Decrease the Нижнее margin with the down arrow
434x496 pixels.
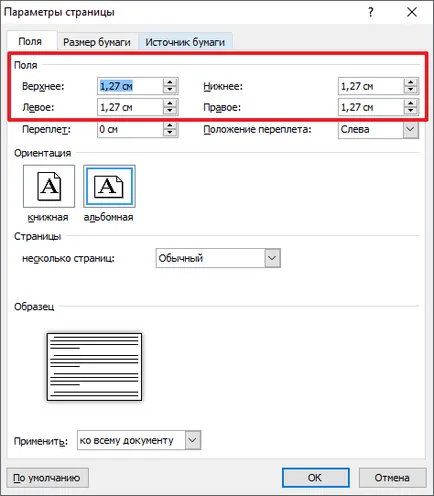(x=411, y=90)
